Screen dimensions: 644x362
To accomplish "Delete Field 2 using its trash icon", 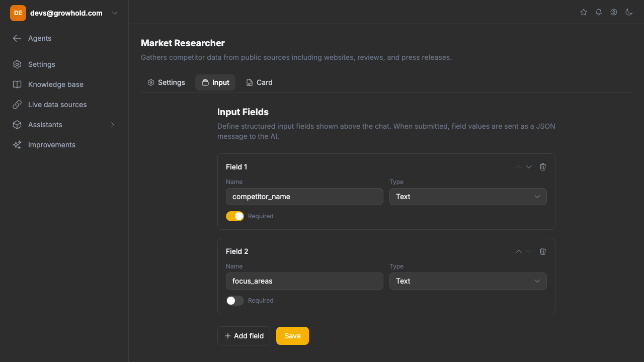I will click(542, 251).
